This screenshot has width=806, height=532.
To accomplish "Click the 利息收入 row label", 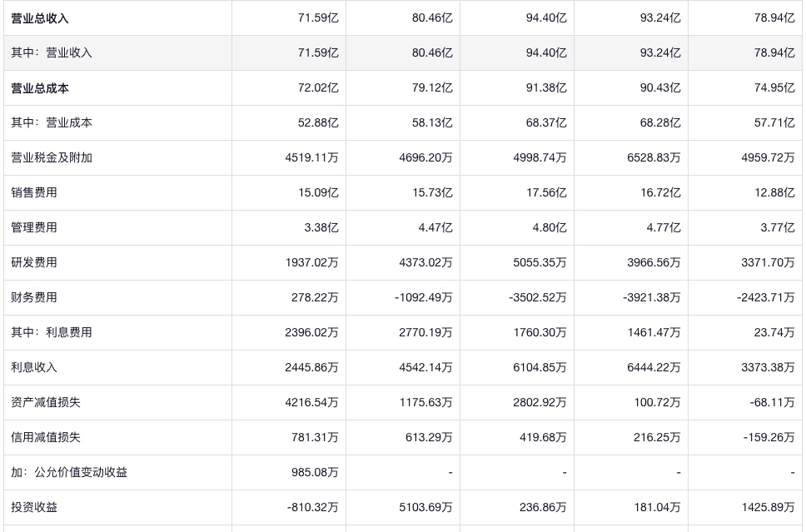I will pos(34,368).
